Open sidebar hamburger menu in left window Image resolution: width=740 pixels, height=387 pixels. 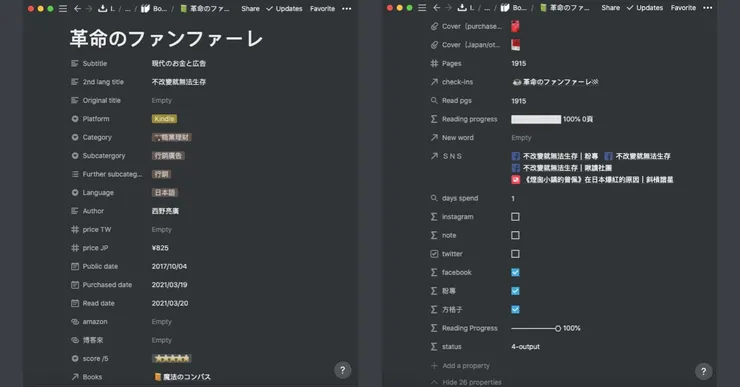point(63,8)
